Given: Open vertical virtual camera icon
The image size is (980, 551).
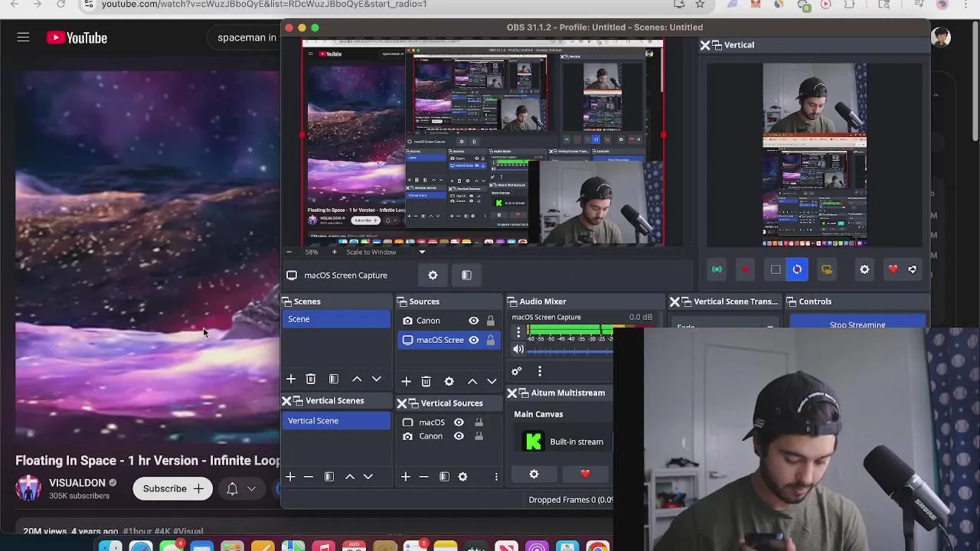Looking at the screenshot, I should tap(827, 269).
